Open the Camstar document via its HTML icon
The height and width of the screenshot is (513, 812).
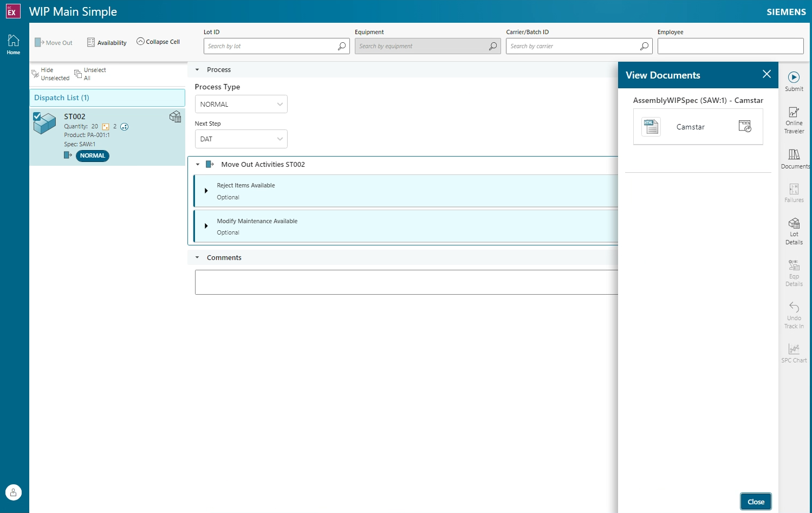click(651, 126)
